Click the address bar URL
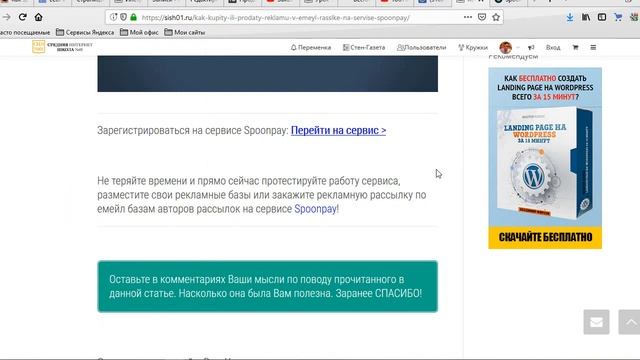Screen dimensions: 640x360 276,18
